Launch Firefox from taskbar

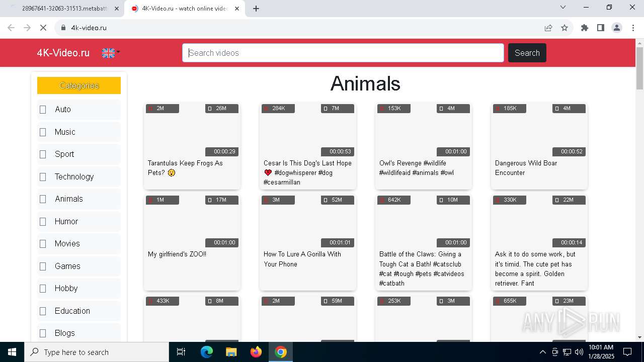[x=256, y=352]
